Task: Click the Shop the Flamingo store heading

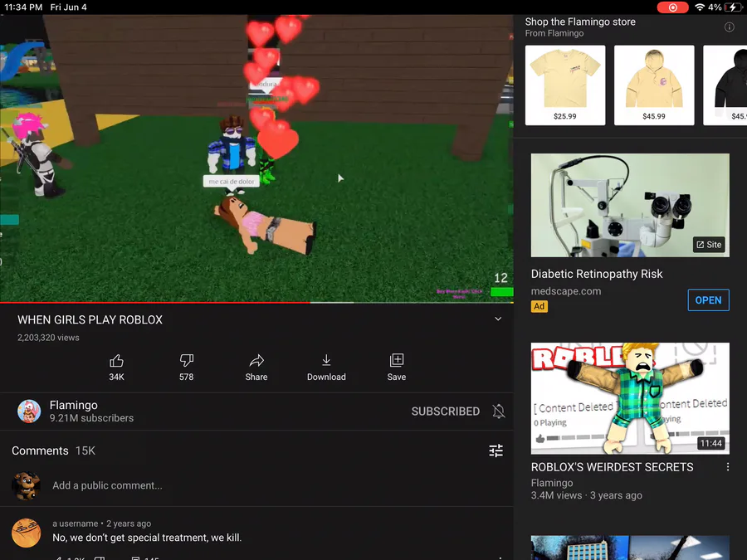Action: pos(580,22)
